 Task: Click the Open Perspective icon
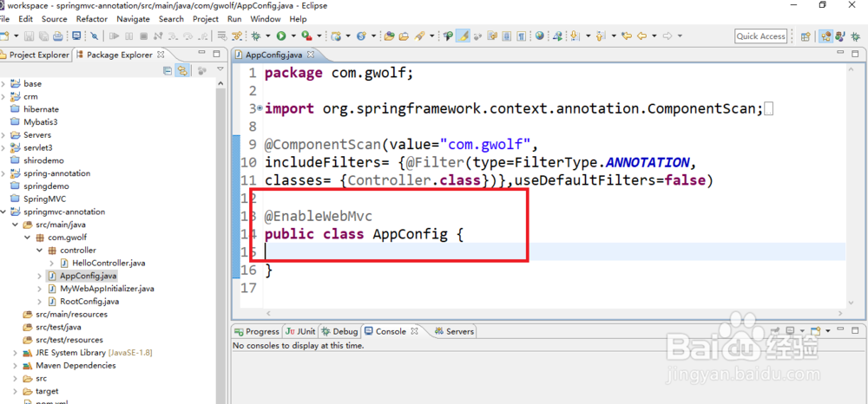[x=806, y=36]
